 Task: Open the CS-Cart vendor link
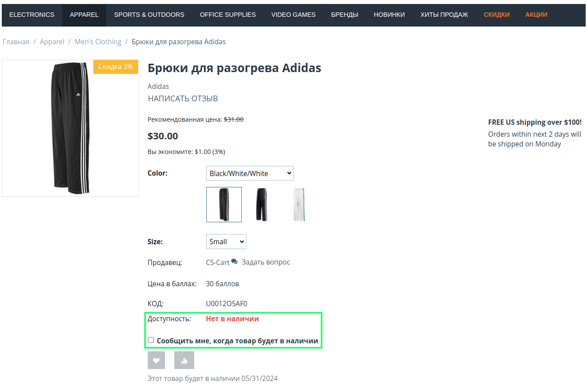pyautogui.click(x=218, y=262)
